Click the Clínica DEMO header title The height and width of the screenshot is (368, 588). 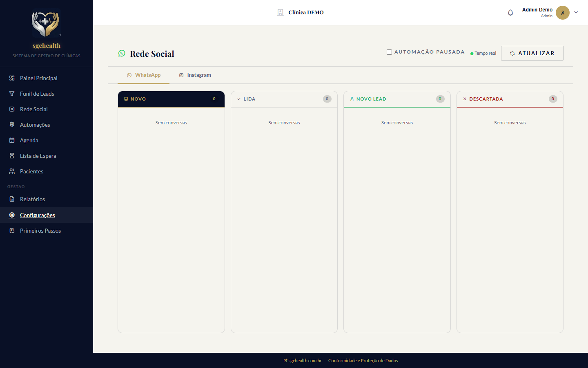coord(306,13)
